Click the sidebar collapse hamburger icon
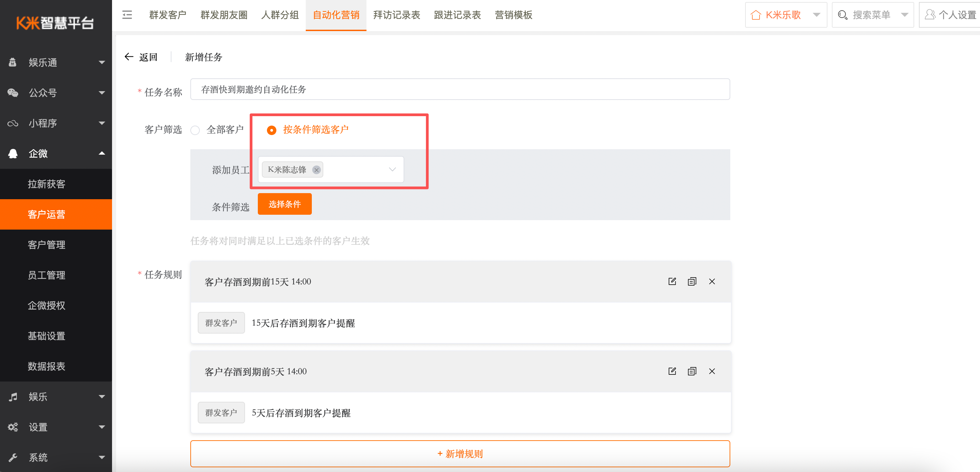The image size is (980, 472). (127, 15)
